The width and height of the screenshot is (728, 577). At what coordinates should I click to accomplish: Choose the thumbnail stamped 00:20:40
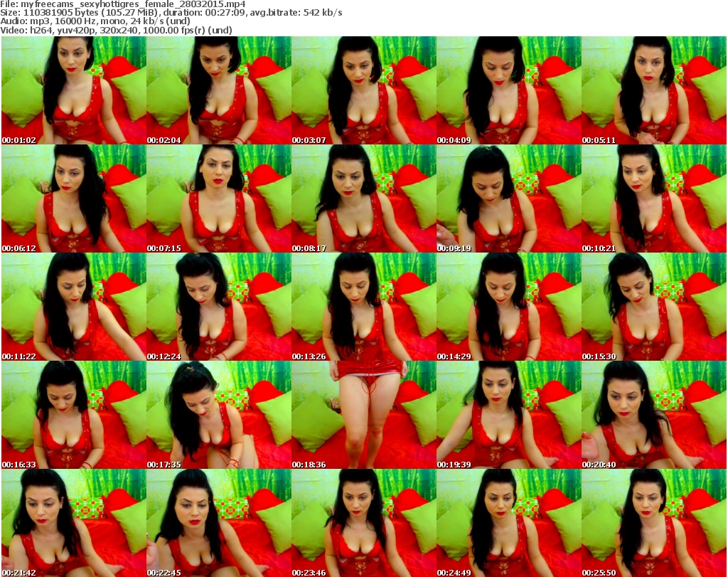[654, 415]
